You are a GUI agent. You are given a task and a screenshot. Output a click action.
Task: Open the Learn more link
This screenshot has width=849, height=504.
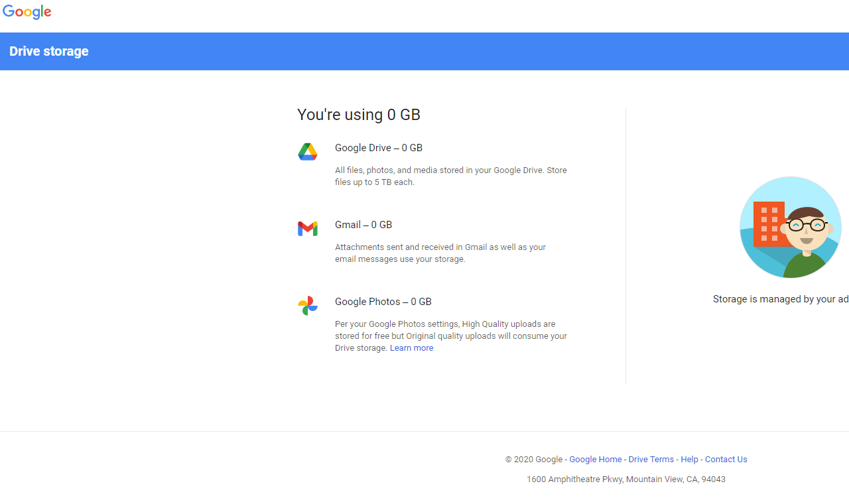(x=411, y=348)
